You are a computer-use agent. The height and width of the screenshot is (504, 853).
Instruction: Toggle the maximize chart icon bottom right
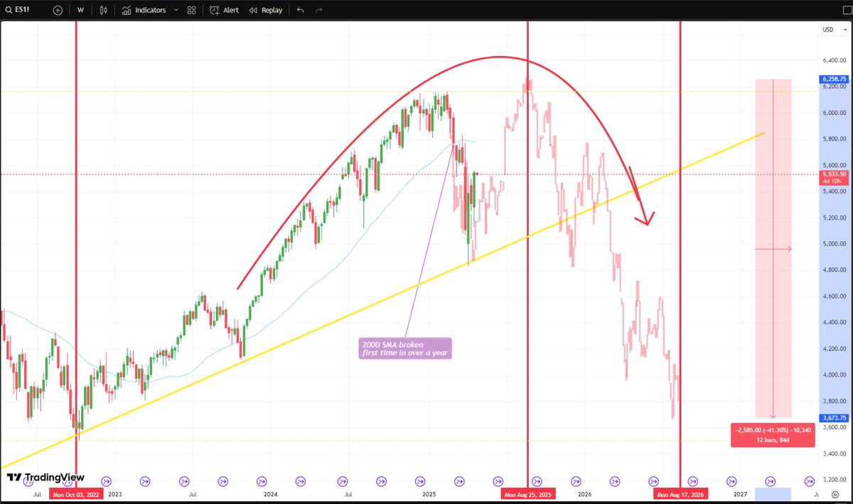point(837,493)
